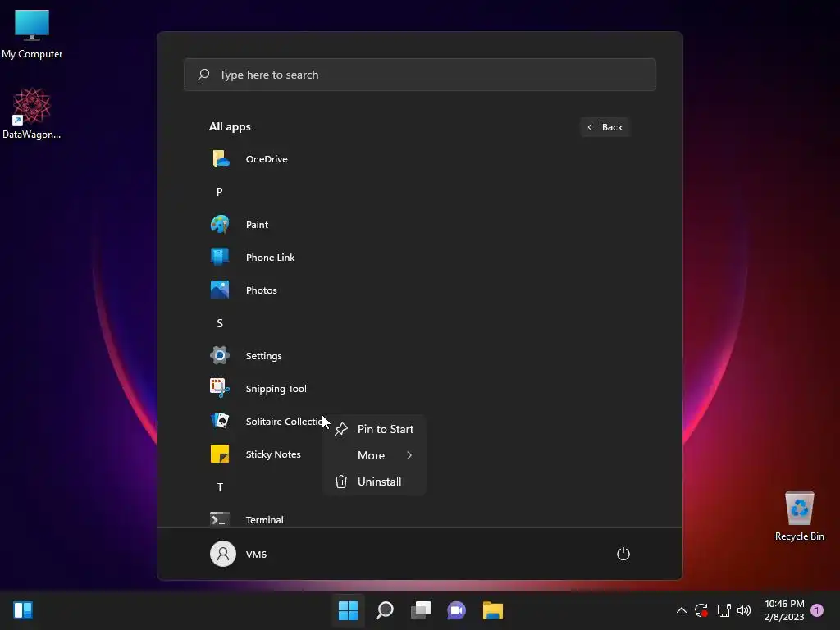Select the Recycle Bin desktop icon
This screenshot has height=630, width=840.
click(799, 516)
